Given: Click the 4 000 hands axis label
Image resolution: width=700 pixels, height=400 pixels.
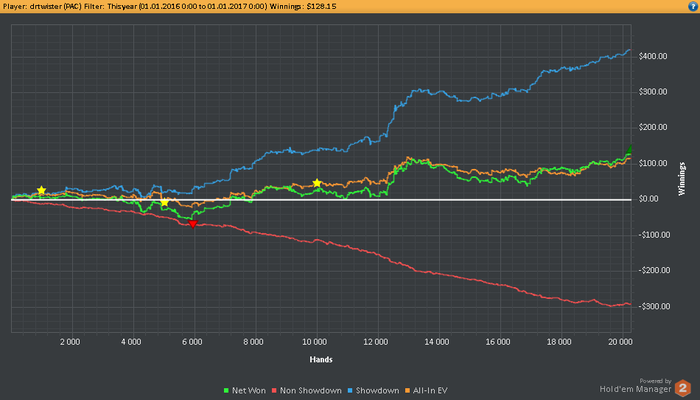Looking at the screenshot, I should click(131, 342).
